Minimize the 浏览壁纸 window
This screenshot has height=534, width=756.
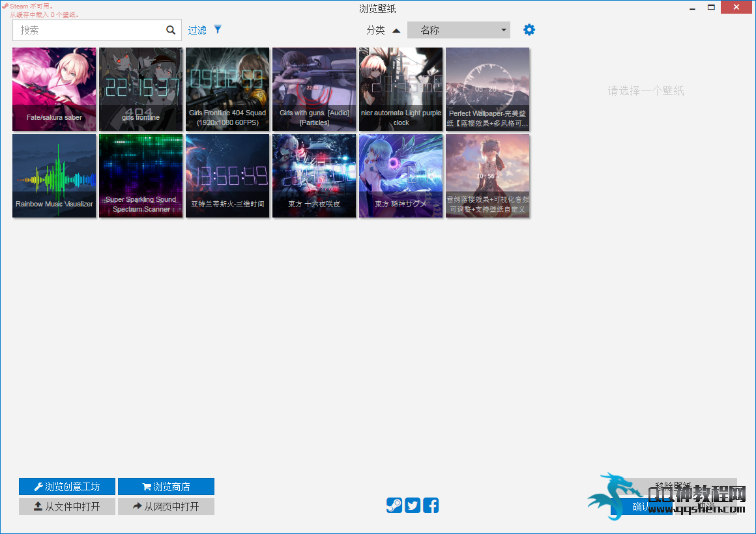point(692,8)
